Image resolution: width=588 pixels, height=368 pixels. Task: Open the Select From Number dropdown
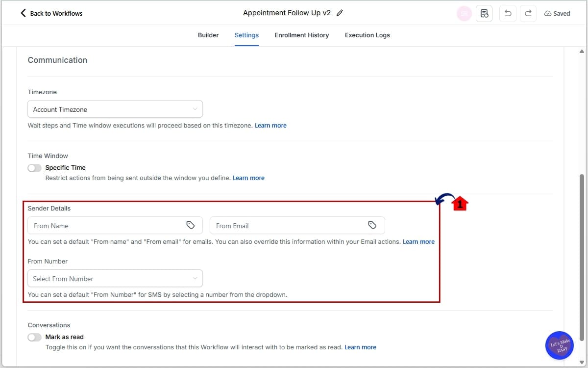click(x=115, y=278)
